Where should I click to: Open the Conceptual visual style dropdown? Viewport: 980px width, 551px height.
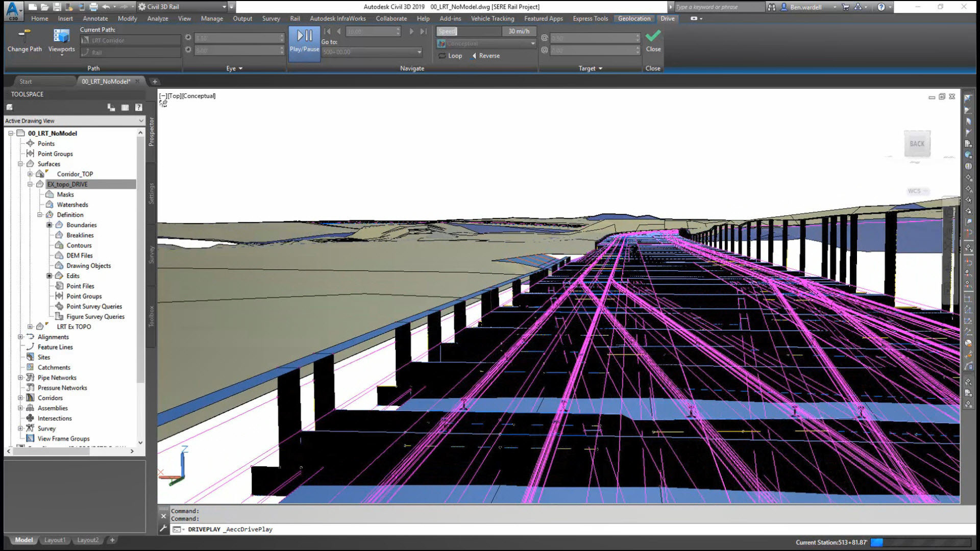pos(532,43)
